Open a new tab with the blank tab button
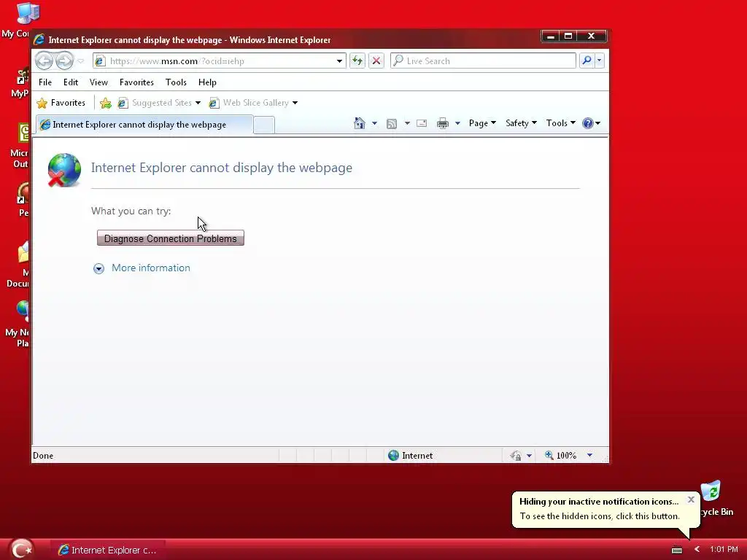747x560 pixels. (x=264, y=125)
